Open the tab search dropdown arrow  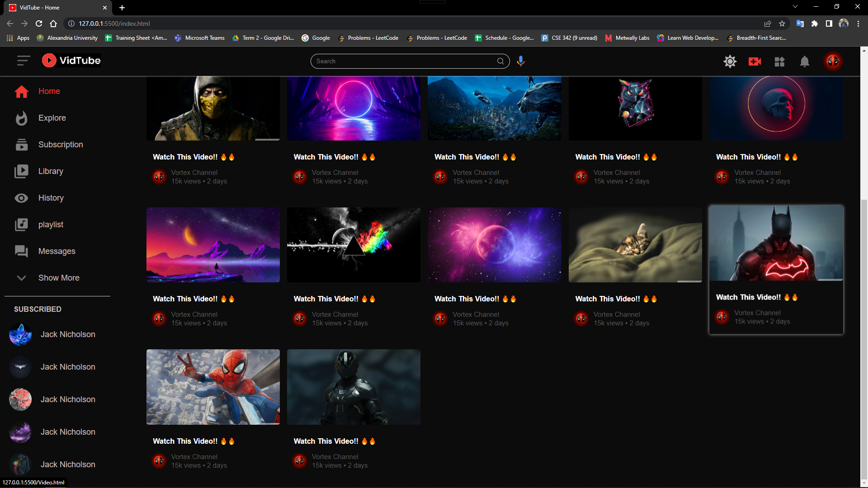795,6
